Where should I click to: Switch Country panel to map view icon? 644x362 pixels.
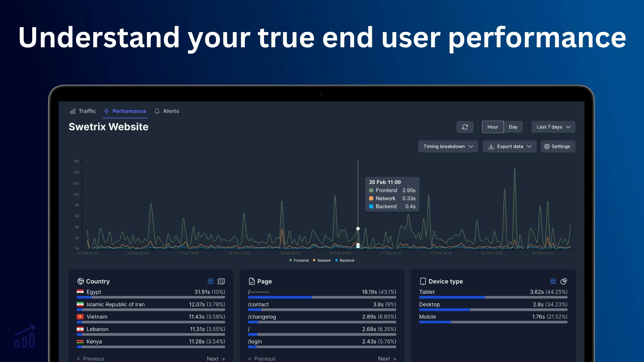[x=221, y=281]
